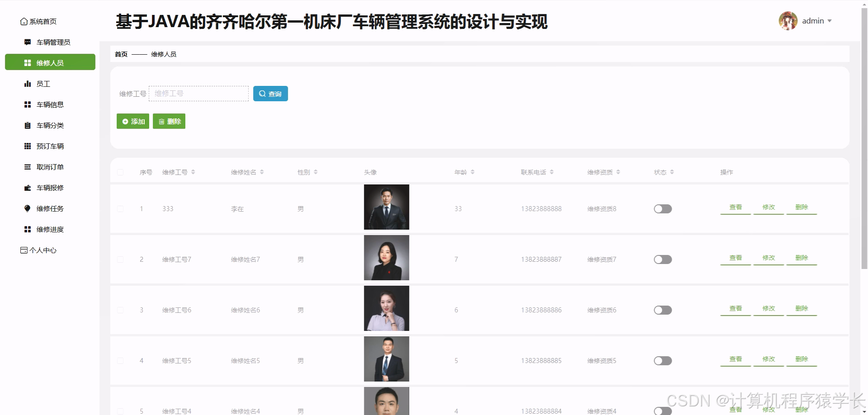Click the clipboard icon for 车辆分类
The width and height of the screenshot is (868, 415).
point(28,125)
